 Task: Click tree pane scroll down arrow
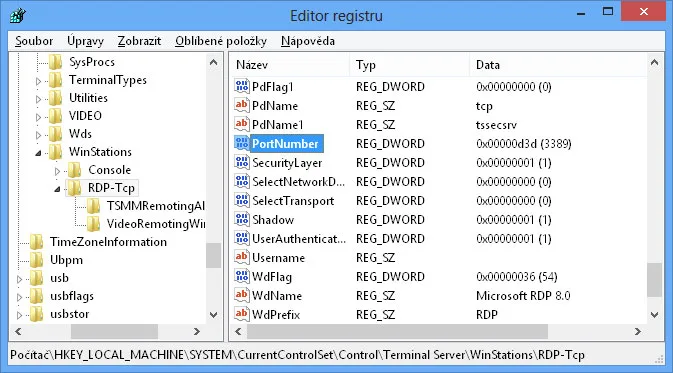click(213, 315)
